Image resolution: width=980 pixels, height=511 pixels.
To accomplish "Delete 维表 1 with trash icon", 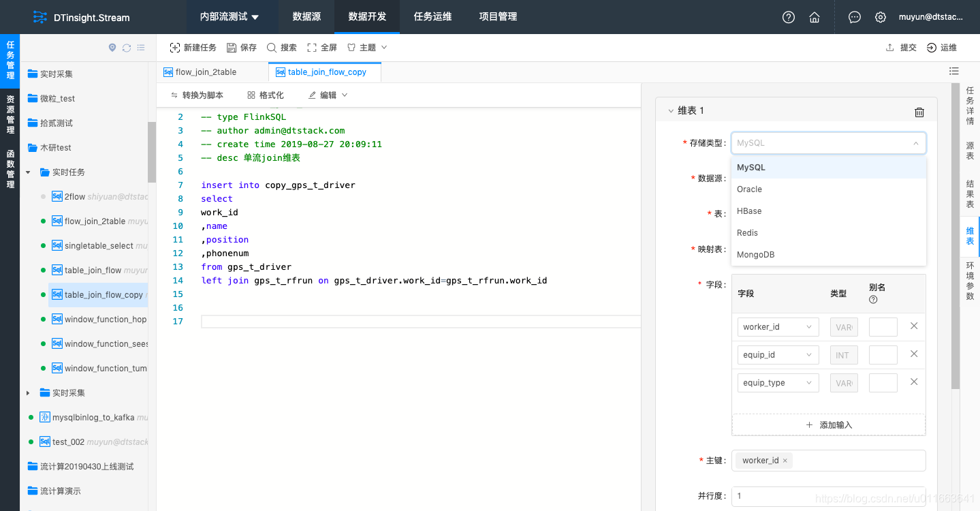I will click(x=919, y=112).
